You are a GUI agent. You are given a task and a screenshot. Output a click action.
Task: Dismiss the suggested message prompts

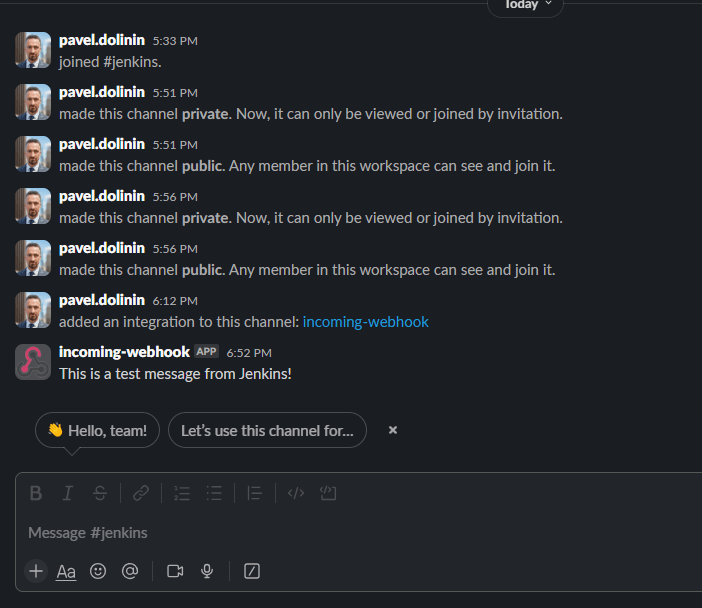coord(393,430)
